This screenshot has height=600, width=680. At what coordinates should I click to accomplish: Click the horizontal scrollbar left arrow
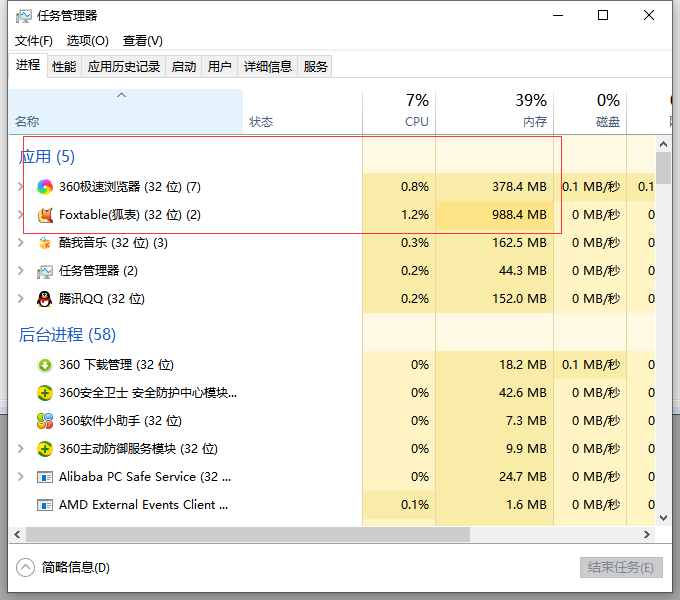coord(17,535)
